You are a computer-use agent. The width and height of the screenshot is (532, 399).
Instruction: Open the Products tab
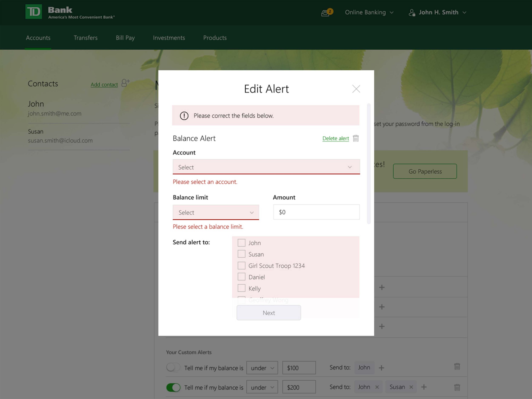(215, 38)
